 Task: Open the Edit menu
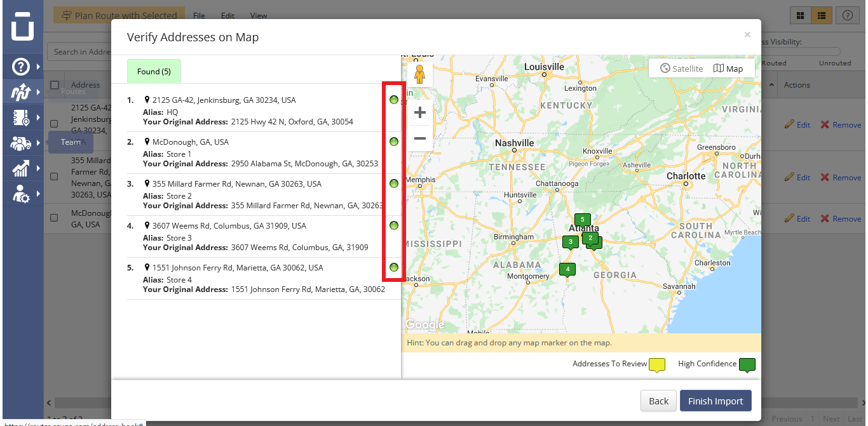227,16
